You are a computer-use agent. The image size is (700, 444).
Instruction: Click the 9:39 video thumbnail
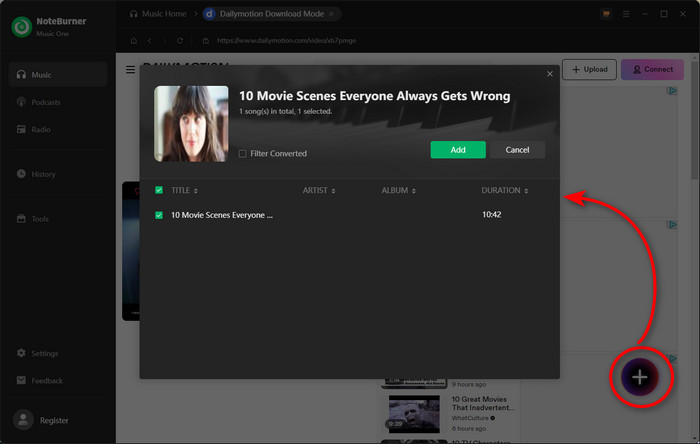414,414
